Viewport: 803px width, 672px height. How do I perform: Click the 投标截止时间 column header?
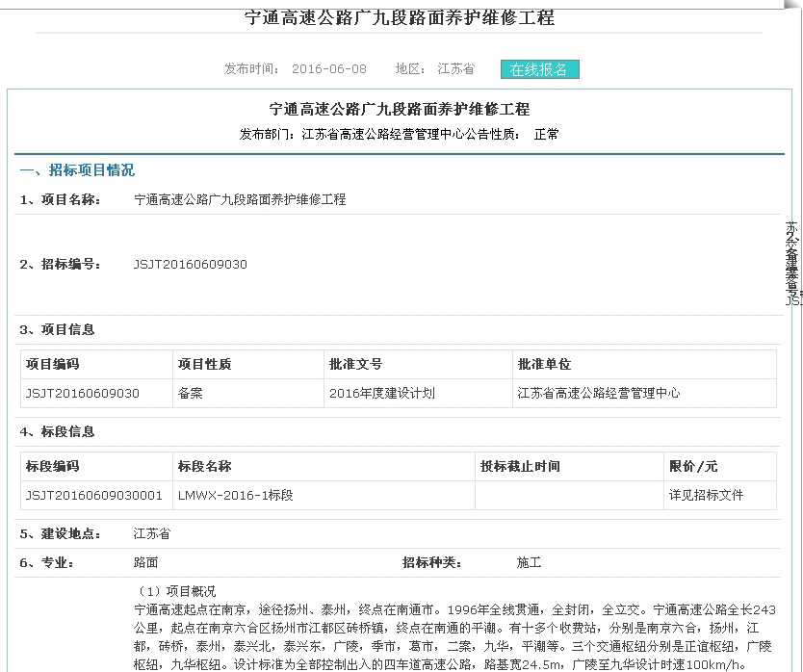[569, 466]
